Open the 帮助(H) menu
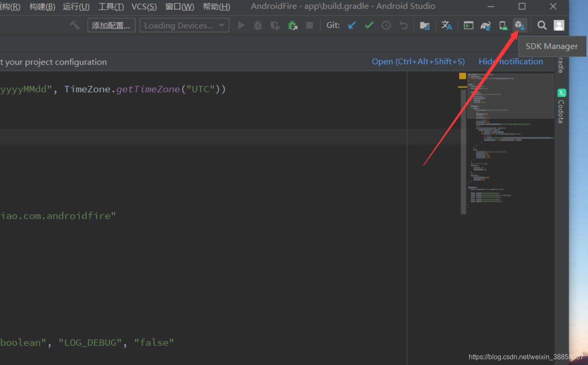 (216, 7)
